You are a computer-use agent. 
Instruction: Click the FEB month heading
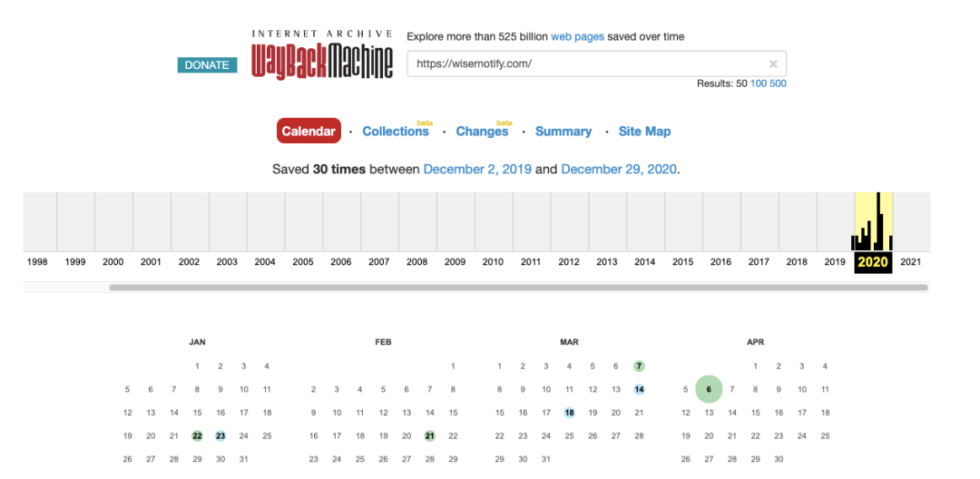pyautogui.click(x=383, y=342)
